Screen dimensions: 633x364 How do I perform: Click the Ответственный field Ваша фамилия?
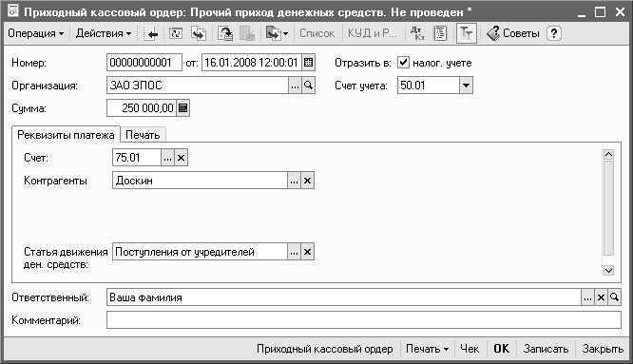coord(344,297)
